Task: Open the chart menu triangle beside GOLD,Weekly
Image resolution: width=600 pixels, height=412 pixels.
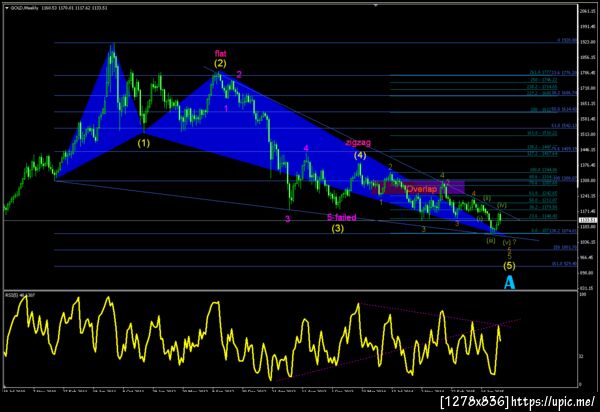Action: [7, 7]
